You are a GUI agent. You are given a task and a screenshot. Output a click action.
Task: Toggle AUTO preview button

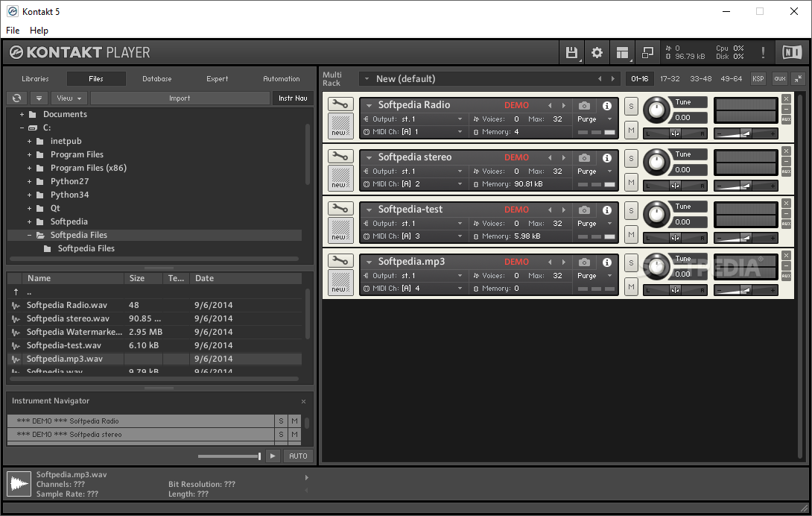tap(298, 456)
